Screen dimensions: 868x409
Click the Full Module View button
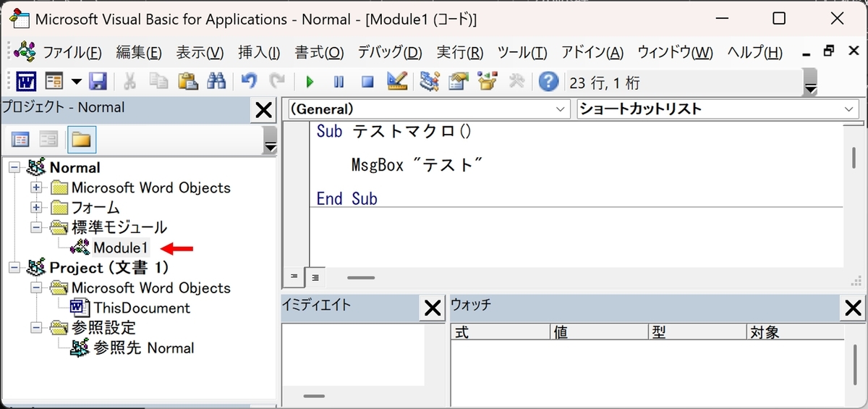(x=315, y=277)
